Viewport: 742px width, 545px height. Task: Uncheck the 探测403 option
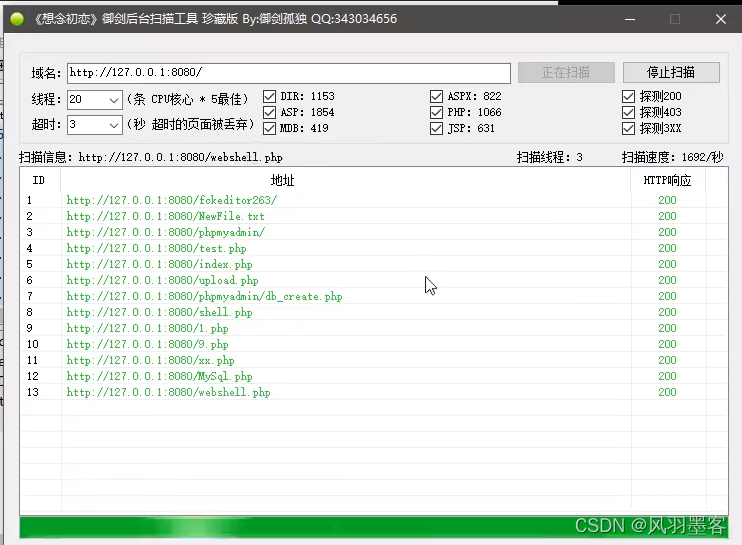[628, 113]
